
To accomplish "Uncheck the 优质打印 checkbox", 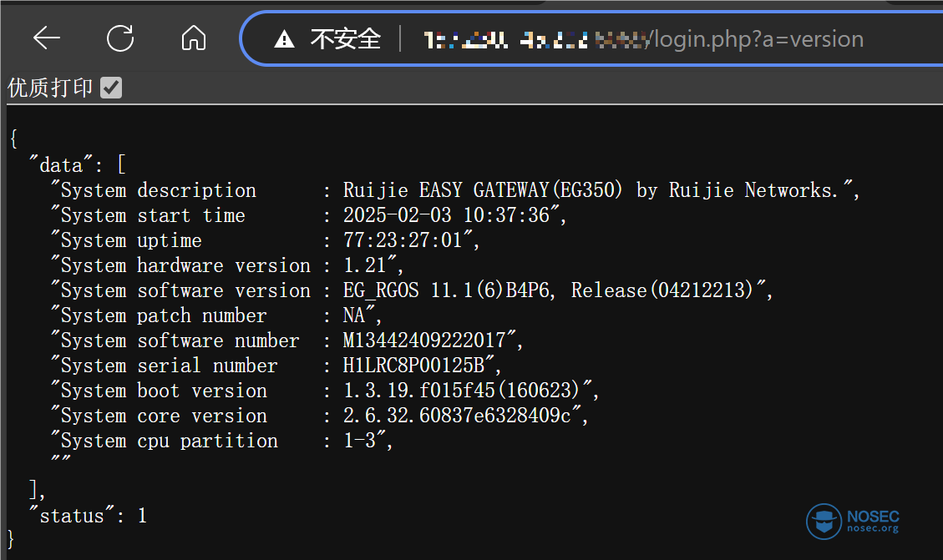I will (111, 87).
